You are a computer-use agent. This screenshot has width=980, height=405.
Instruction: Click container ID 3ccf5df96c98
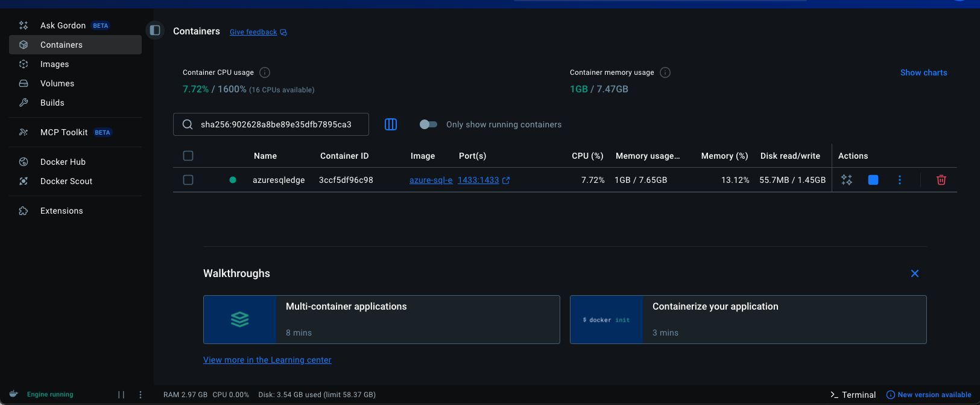(346, 180)
